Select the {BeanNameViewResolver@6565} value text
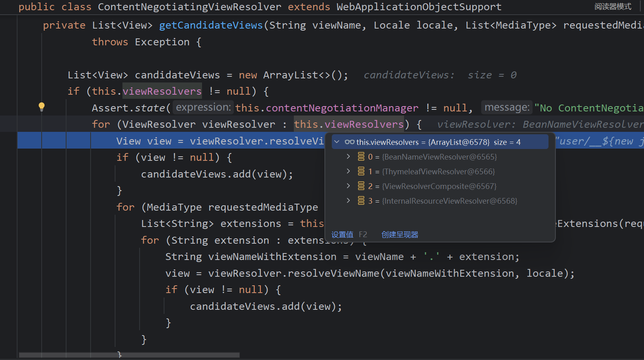Image resolution: width=644 pixels, height=360 pixels. click(x=440, y=157)
